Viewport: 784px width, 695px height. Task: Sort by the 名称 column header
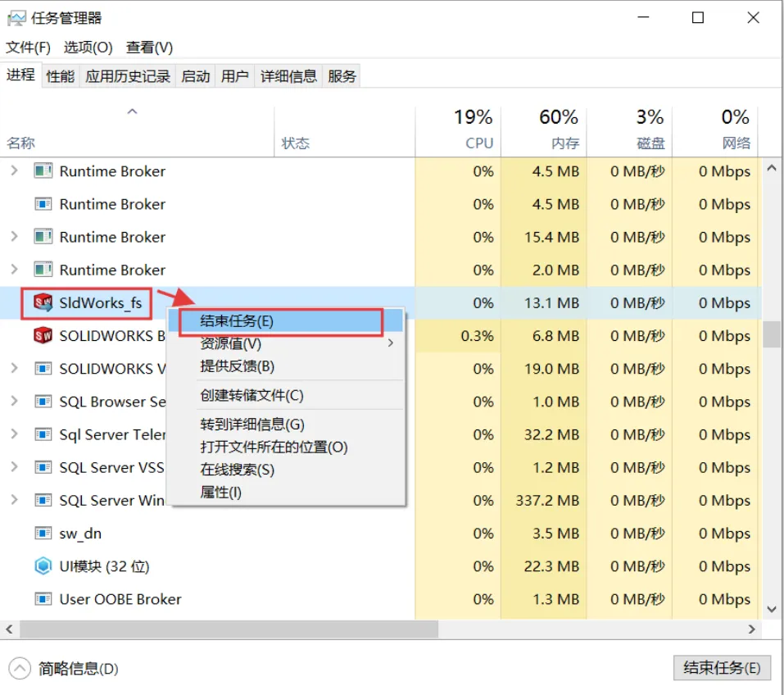[137, 132]
